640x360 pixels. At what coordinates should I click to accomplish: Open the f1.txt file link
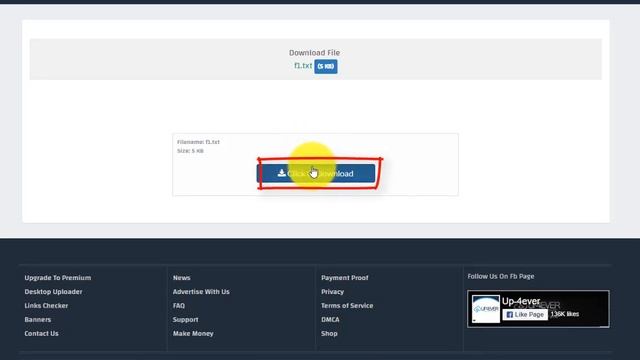[x=303, y=65]
